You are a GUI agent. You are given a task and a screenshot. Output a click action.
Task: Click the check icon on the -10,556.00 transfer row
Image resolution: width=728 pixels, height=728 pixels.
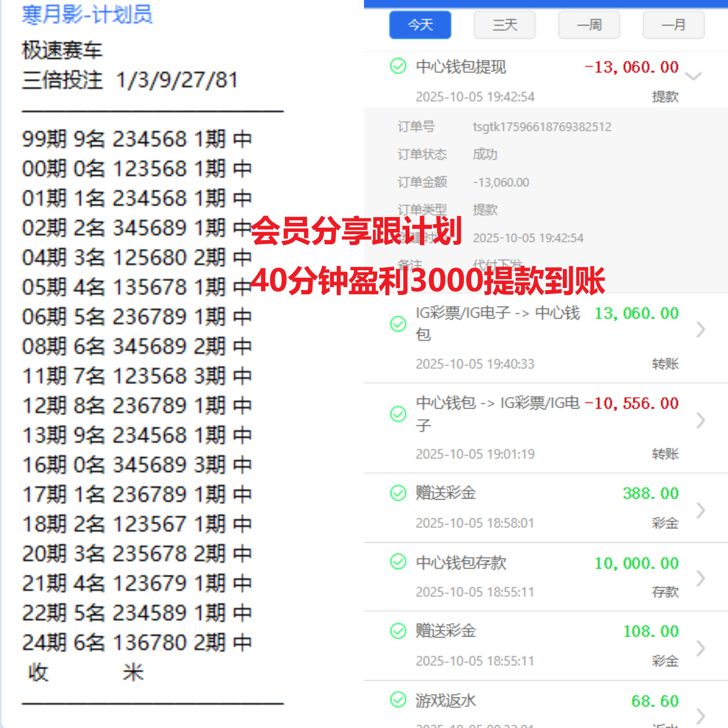pyautogui.click(x=398, y=414)
